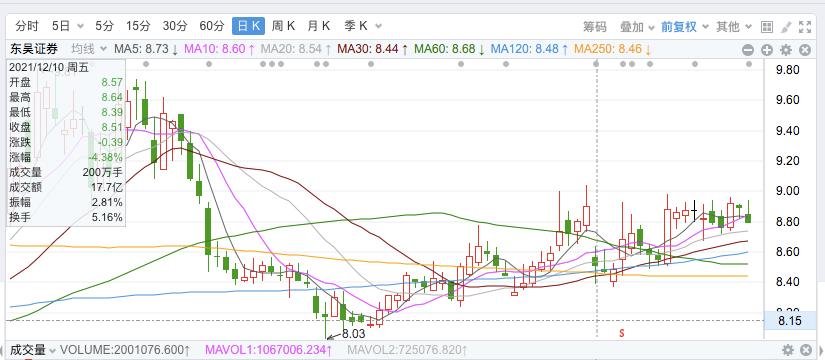Select the 5日 period tab
825x360 pixels.
[61, 26]
